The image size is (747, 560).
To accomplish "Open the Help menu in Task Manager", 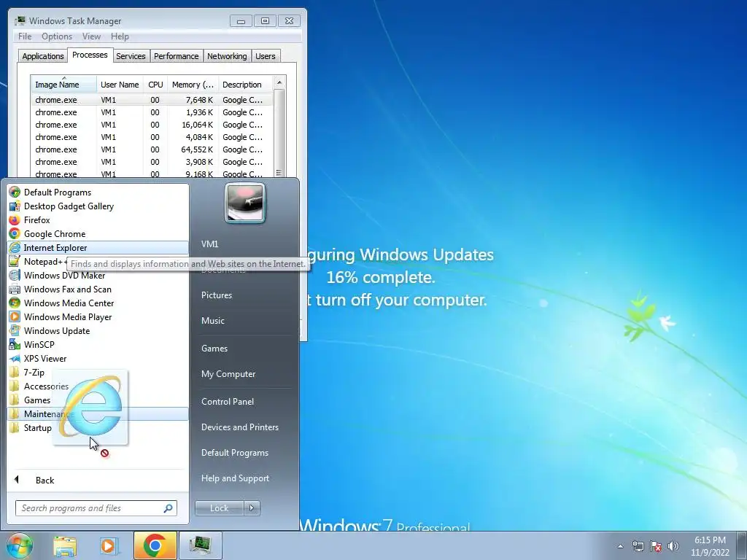I will point(120,36).
